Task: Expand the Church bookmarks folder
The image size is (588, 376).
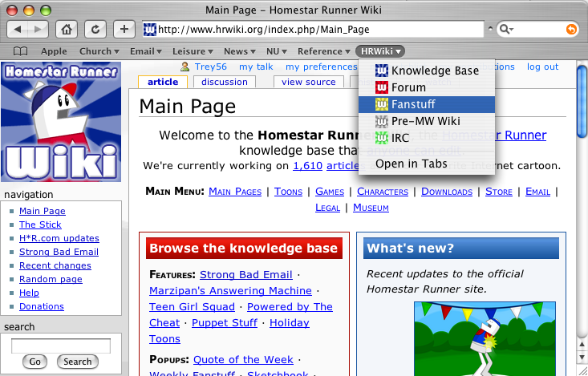Action: click(x=99, y=51)
